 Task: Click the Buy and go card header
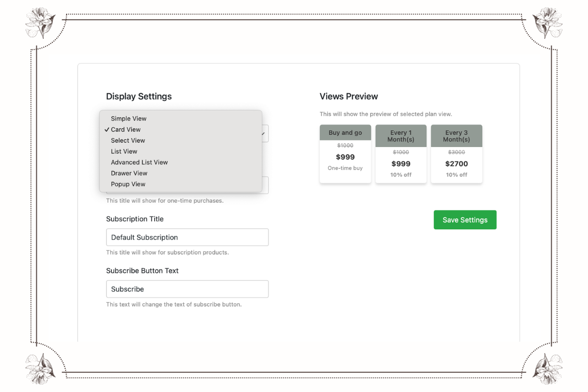[345, 133]
